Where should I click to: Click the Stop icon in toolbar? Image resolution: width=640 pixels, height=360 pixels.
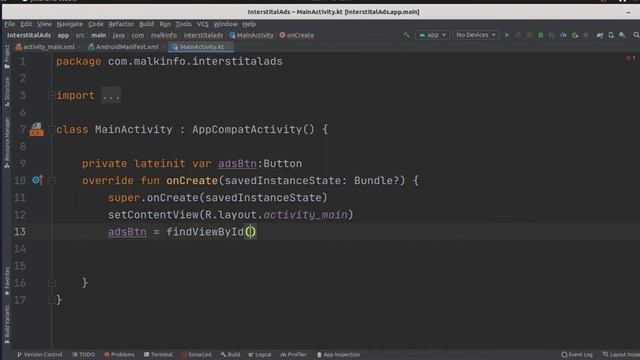pyautogui.click(x=586, y=35)
